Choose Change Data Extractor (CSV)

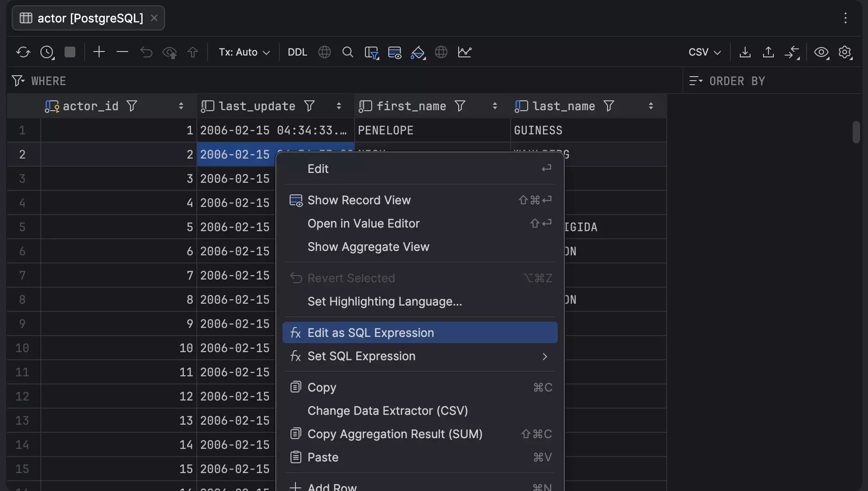tap(420, 411)
